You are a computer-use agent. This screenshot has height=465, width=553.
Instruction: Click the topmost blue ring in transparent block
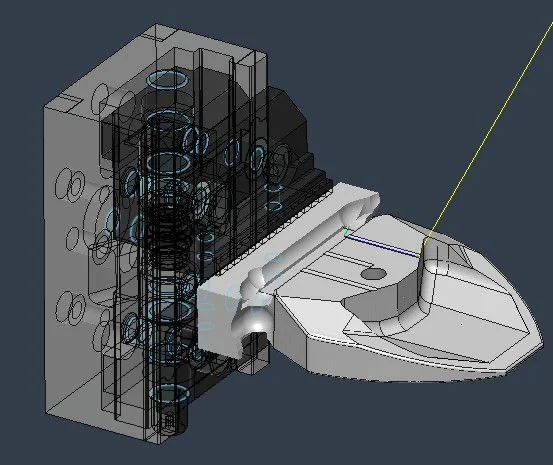click(167, 79)
